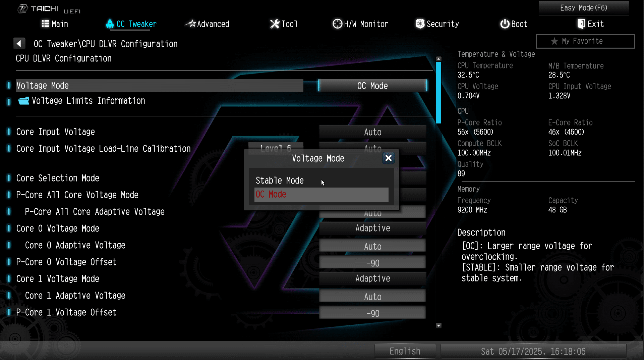Select the P-Core 1 Voltage Offset label
Screen dimensions: 644x360
[x=66, y=312]
